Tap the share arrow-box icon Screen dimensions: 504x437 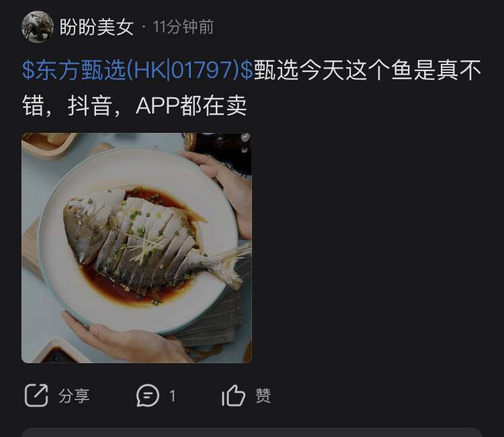click(x=36, y=395)
